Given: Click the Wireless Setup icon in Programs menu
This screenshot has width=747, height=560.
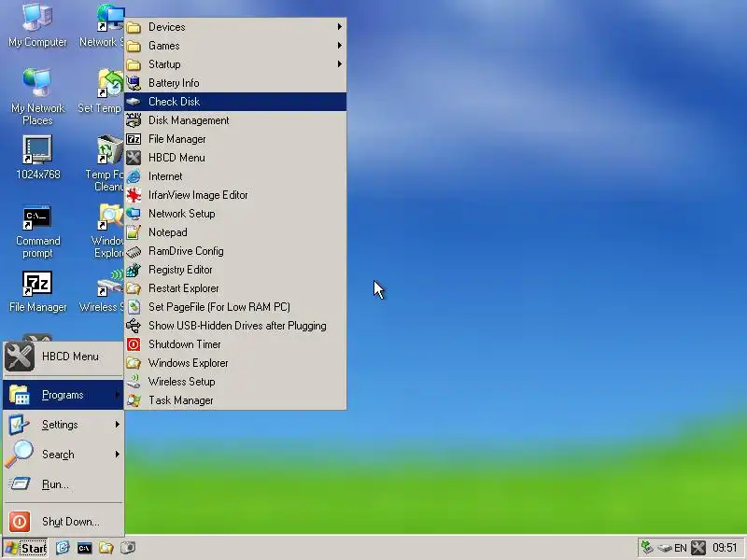Looking at the screenshot, I should coord(134,382).
